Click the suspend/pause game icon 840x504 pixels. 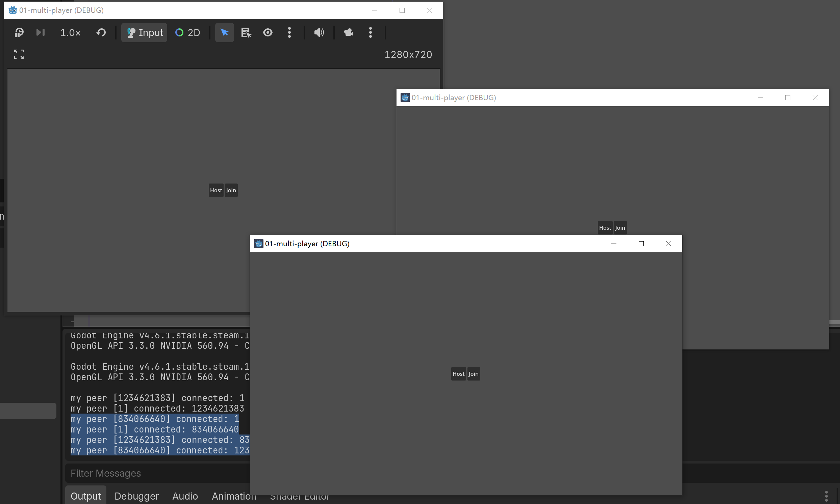pos(19,33)
